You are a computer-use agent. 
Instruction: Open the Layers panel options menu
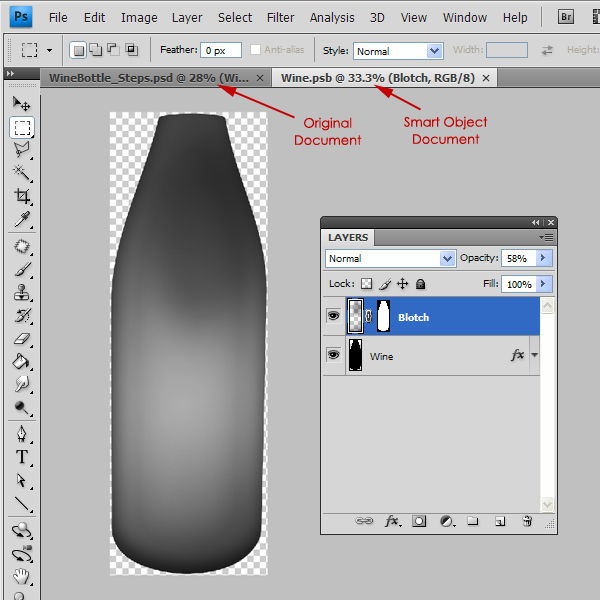point(546,238)
